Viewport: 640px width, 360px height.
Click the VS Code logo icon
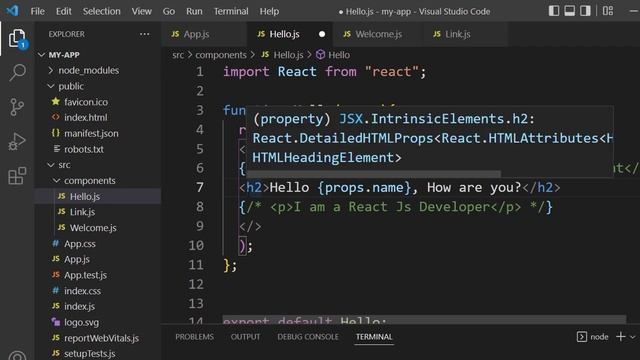pos(12,11)
